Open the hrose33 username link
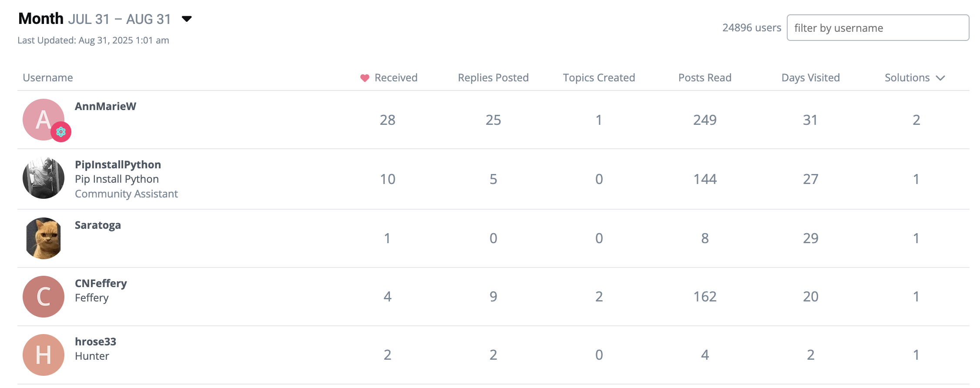 [x=95, y=341]
